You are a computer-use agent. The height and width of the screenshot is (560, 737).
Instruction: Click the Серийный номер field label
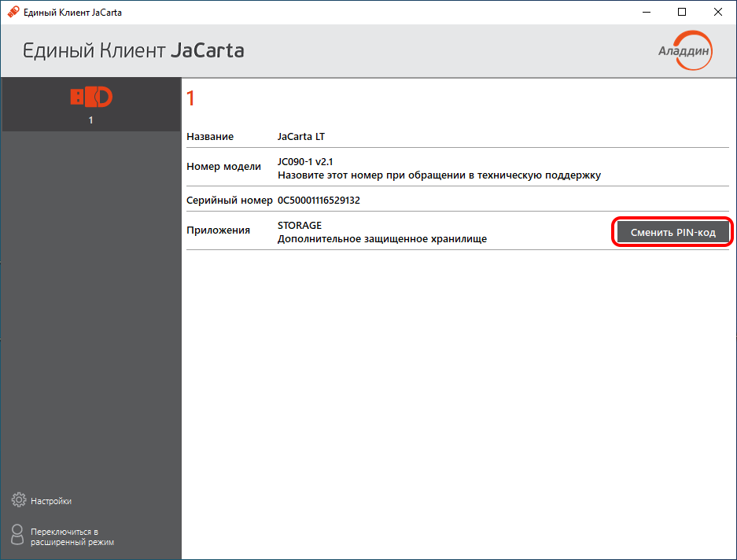click(x=229, y=201)
